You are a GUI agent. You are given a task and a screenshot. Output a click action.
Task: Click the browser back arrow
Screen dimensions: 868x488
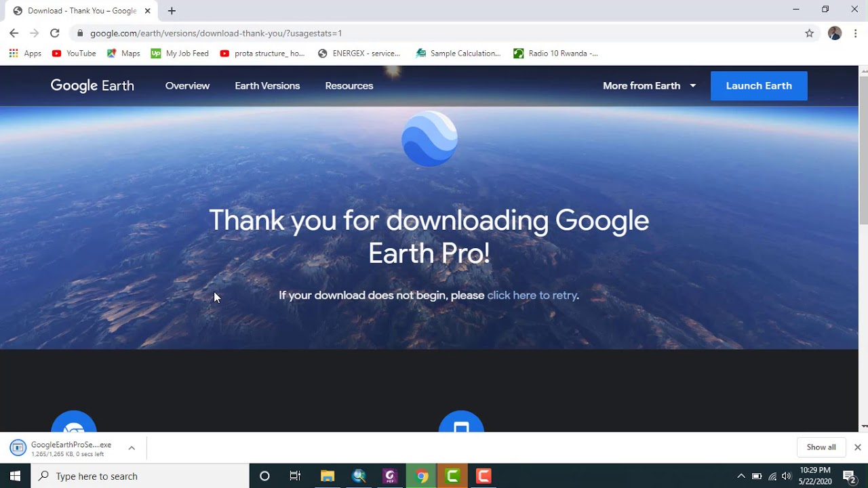tap(14, 33)
